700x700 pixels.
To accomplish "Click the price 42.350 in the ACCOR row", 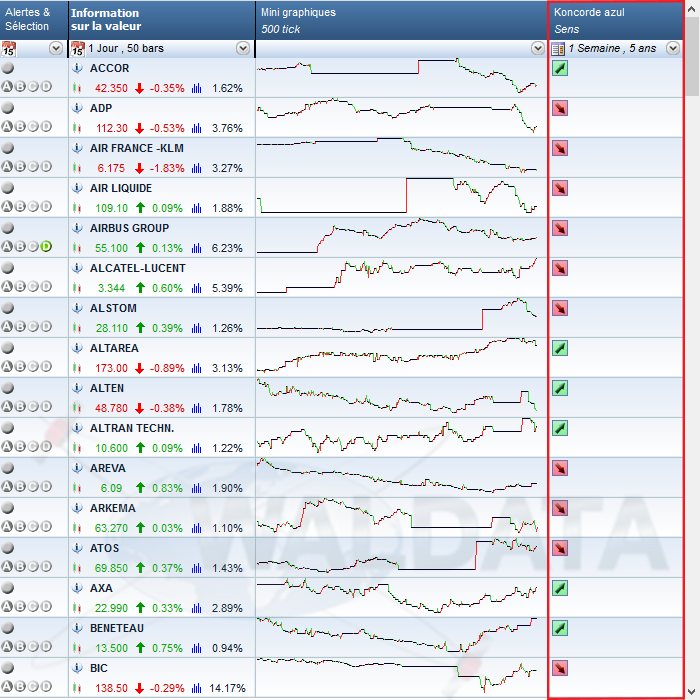I will (111, 88).
